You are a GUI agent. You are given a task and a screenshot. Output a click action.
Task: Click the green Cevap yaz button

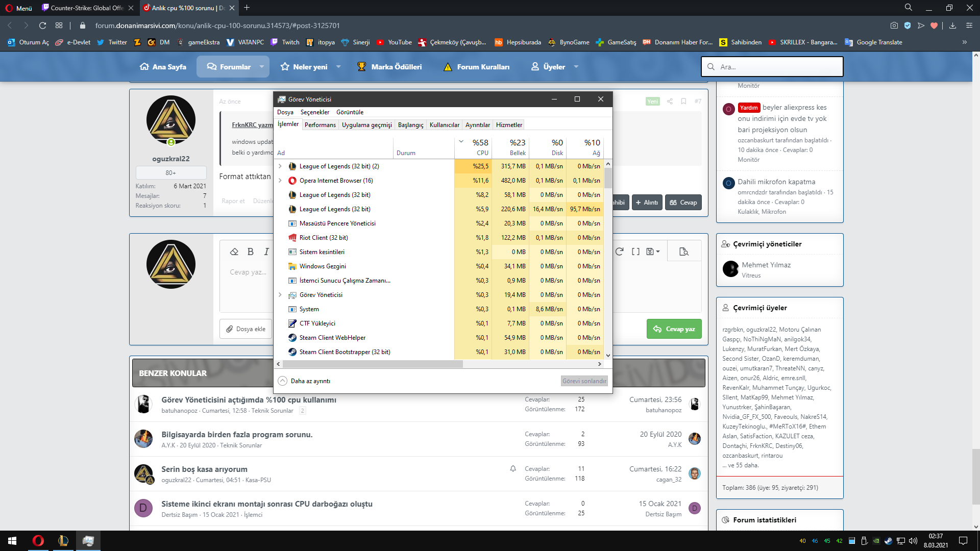point(674,329)
